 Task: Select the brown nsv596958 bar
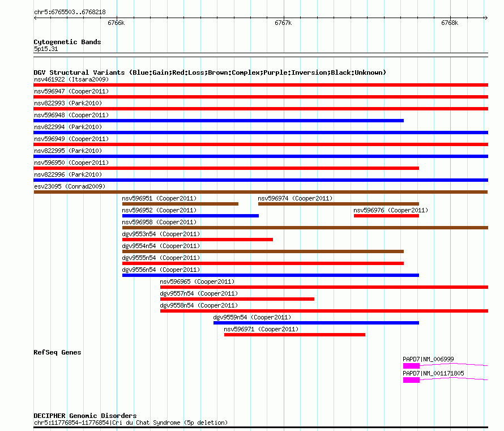click(x=305, y=228)
